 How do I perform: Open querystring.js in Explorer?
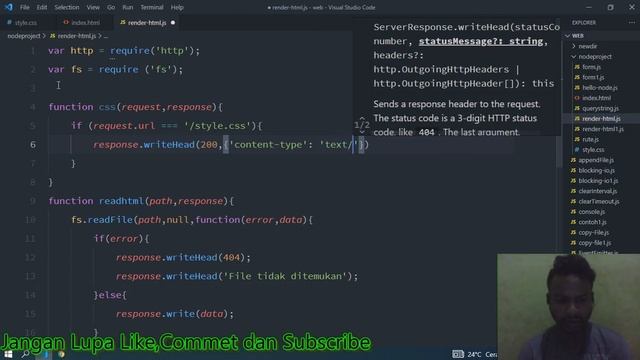pos(600,108)
